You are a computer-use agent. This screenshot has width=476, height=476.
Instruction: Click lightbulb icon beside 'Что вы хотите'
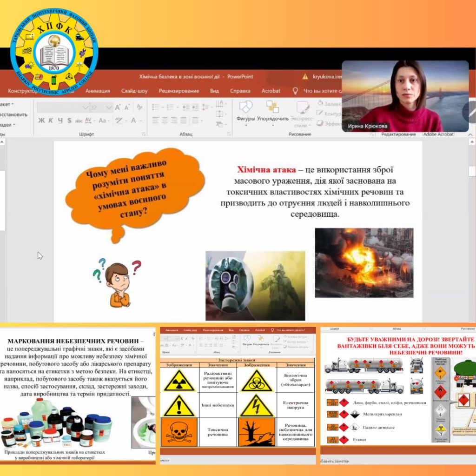pos(295,91)
